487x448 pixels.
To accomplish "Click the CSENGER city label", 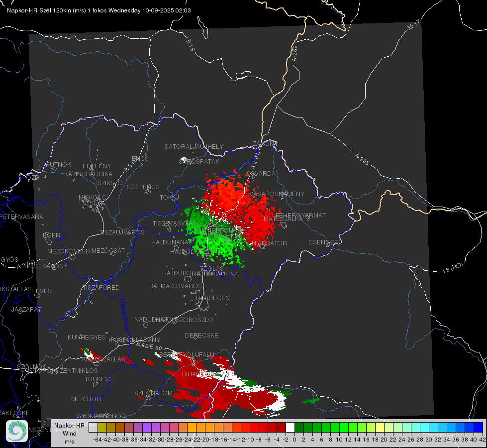I will click(x=323, y=242).
